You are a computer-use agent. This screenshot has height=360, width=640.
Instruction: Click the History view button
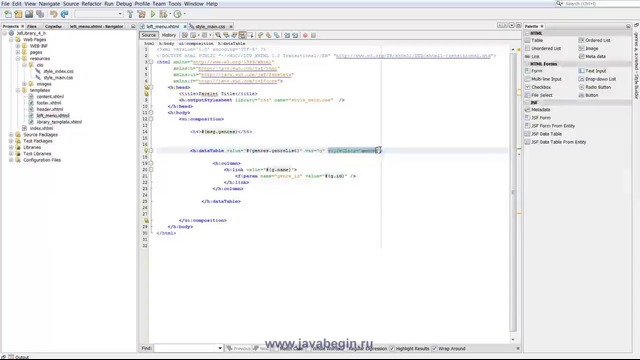pos(169,35)
